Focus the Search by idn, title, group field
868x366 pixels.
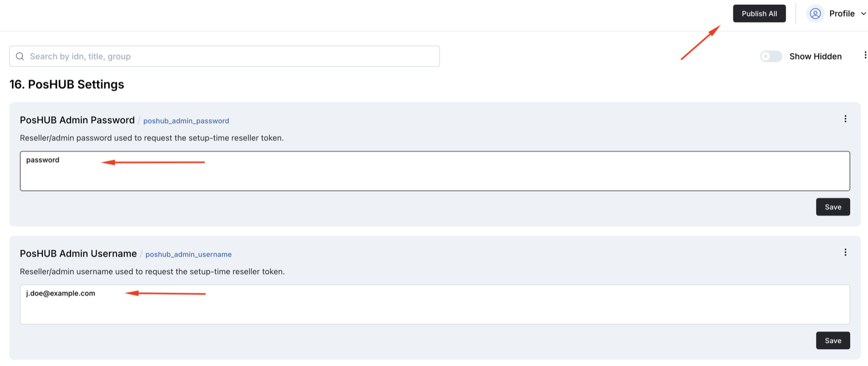click(x=224, y=56)
